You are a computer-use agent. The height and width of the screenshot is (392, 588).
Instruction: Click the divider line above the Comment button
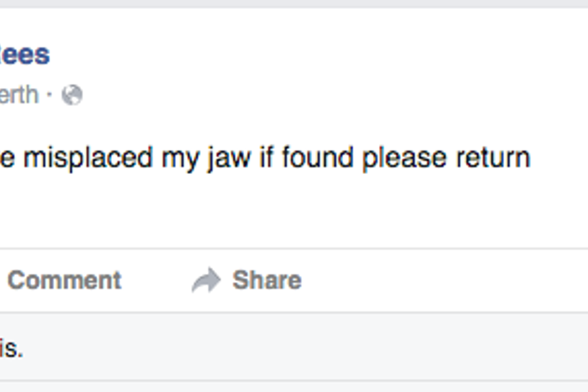(297, 249)
